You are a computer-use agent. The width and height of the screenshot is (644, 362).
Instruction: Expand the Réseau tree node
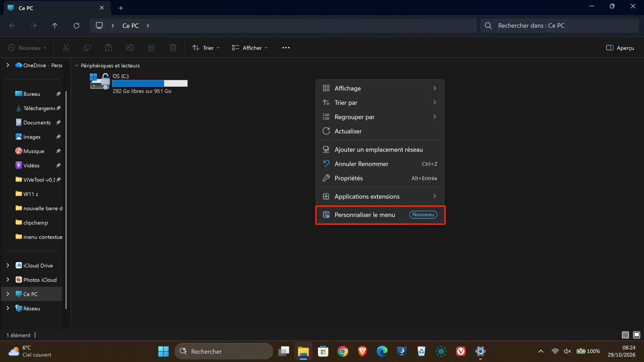pos(8,308)
